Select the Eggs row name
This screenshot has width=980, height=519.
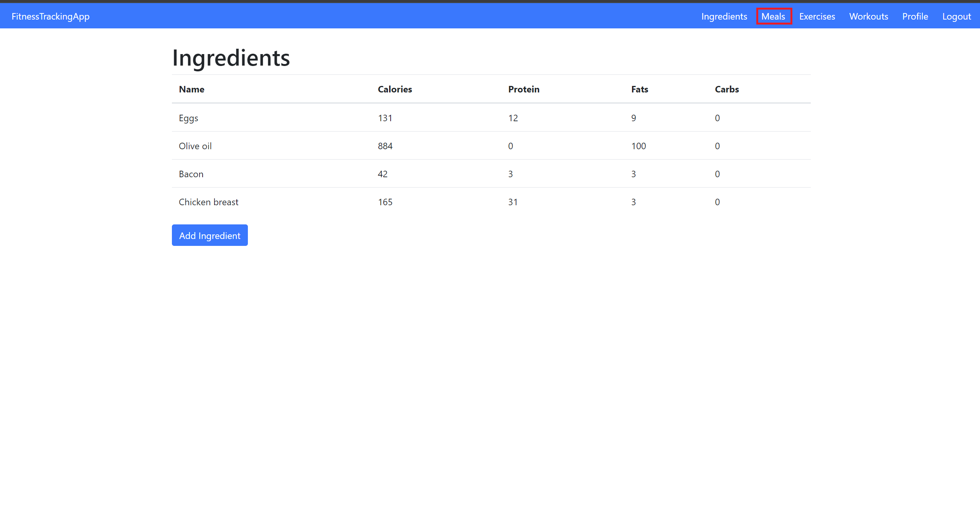coord(188,118)
